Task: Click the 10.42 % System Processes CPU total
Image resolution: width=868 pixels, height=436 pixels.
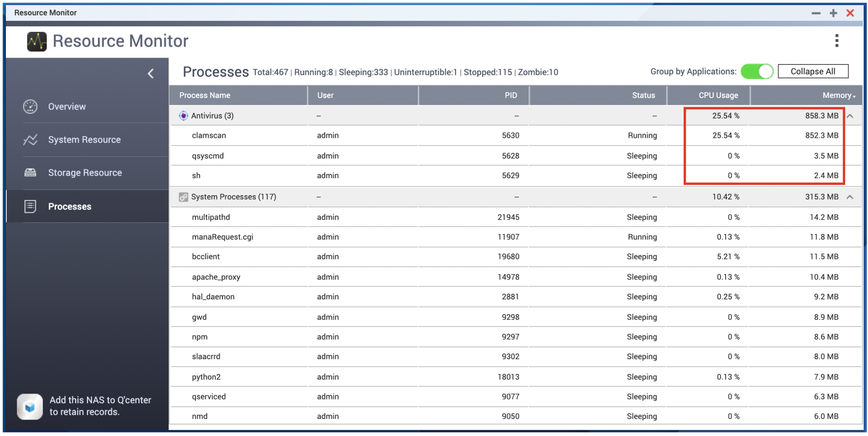Action: click(726, 197)
